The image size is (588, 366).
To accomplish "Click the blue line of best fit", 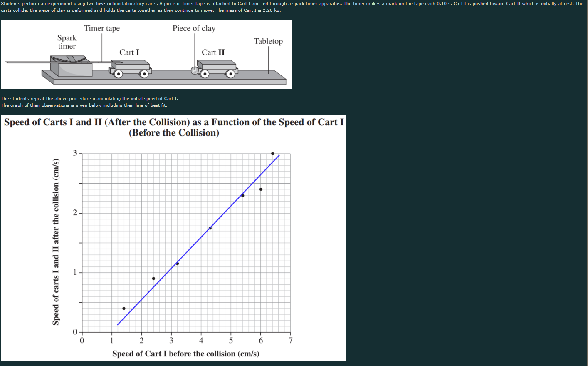I will 198,240.
